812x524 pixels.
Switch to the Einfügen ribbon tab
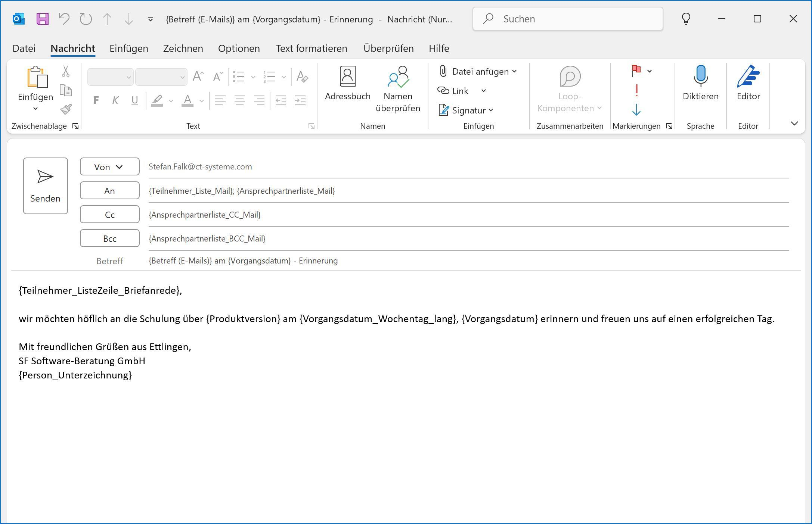pos(128,49)
